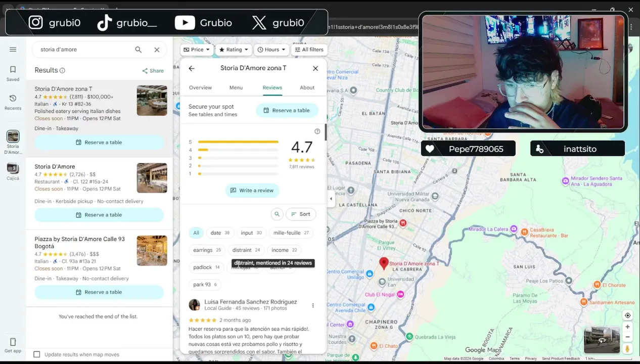Image resolution: width=640 pixels, height=364 pixels.
Task: Filter reviews by 'distraint' chip
Action: point(246,250)
